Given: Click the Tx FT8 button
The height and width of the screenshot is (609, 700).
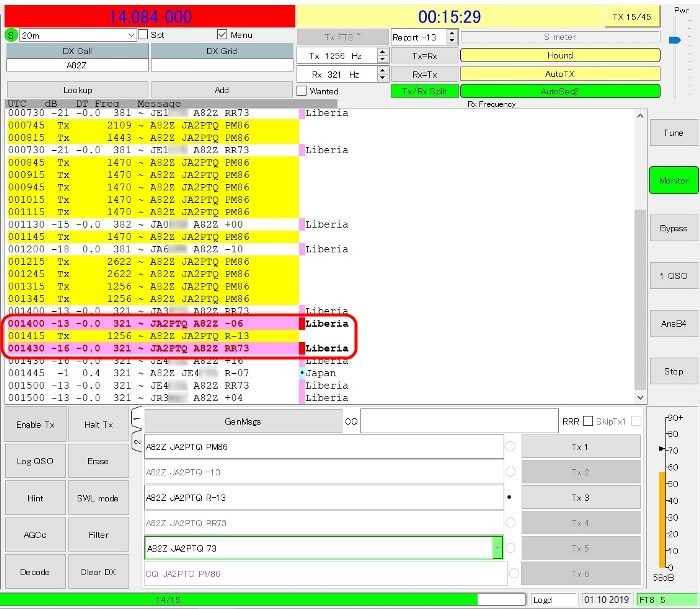Looking at the screenshot, I should click(x=342, y=37).
